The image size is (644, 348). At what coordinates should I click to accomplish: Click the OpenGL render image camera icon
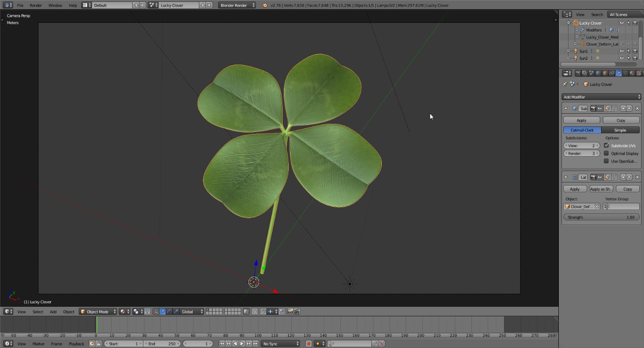click(290, 312)
